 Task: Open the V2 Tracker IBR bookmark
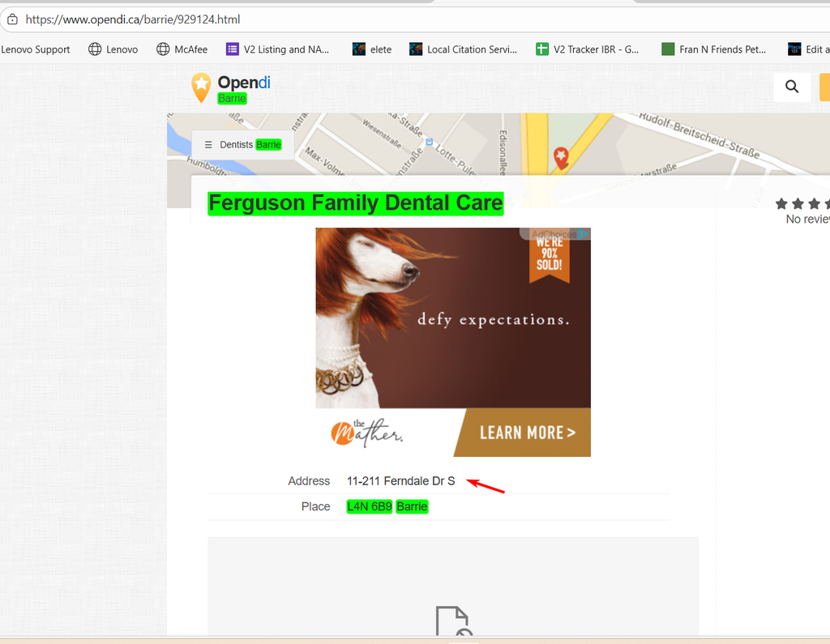[x=588, y=49]
